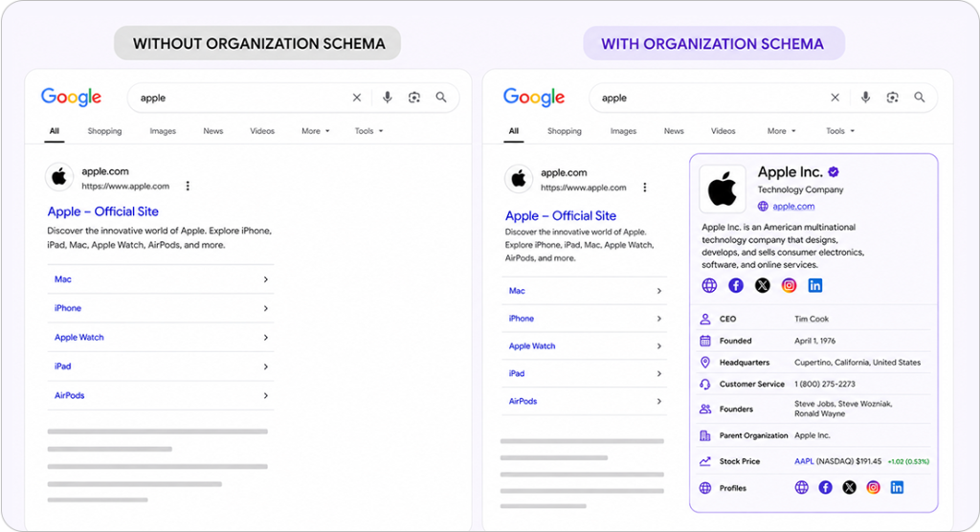
Task: Click the AAPL stock ticker link
Action: point(804,461)
